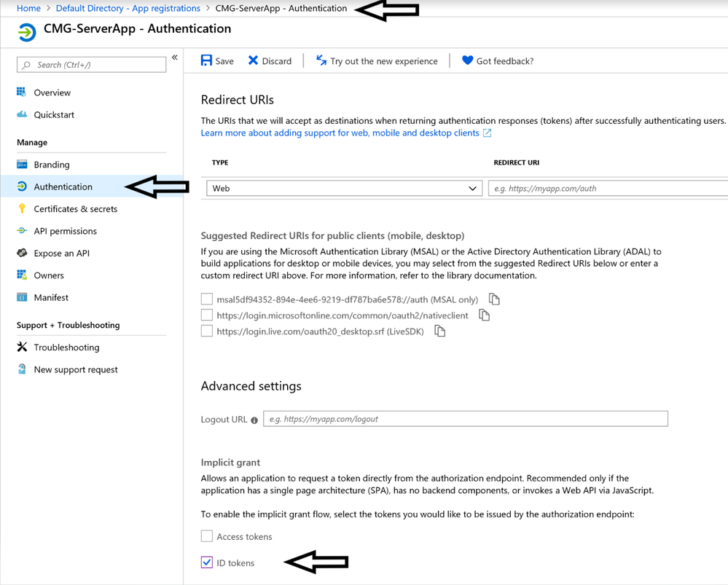Image resolution: width=728 pixels, height=585 pixels.
Task: Open New support request
Action: pos(76,369)
